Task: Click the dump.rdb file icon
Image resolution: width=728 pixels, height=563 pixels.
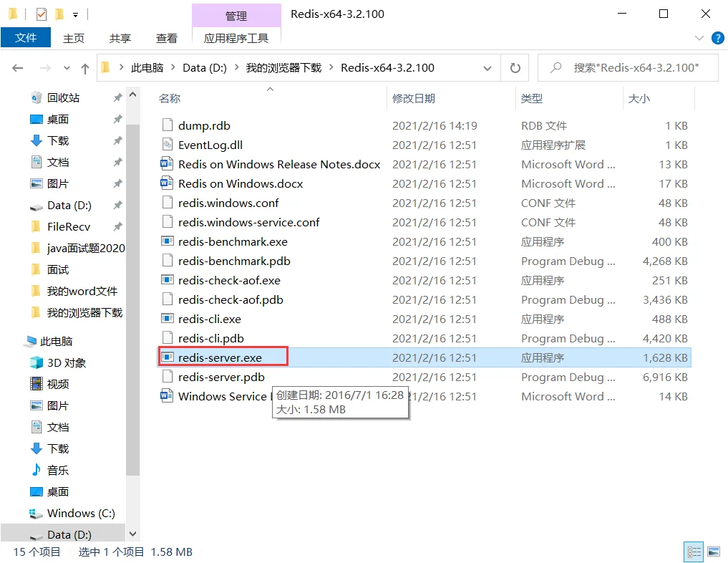Action: click(x=167, y=125)
